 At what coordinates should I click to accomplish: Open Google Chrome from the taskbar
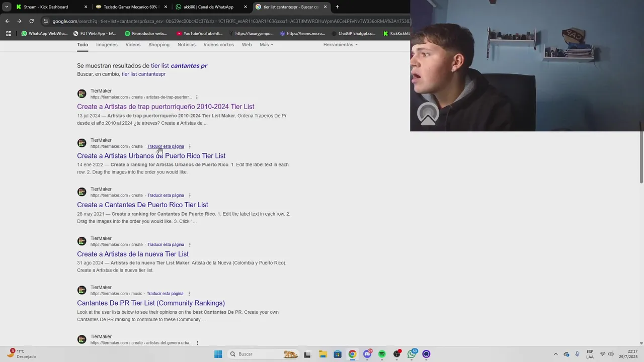click(352, 354)
